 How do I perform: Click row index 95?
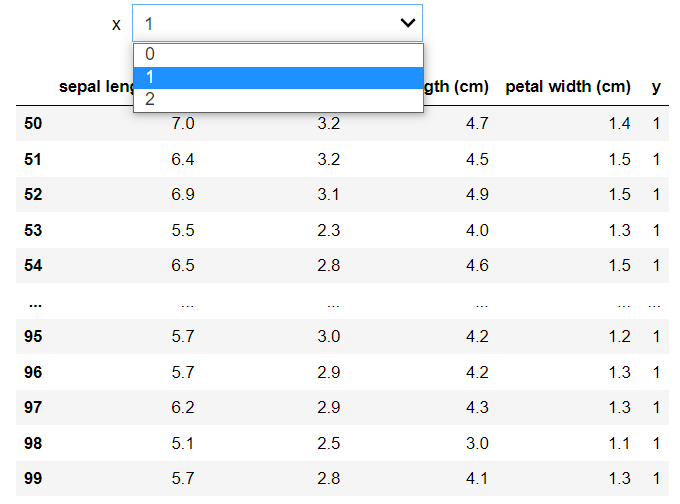click(33, 336)
